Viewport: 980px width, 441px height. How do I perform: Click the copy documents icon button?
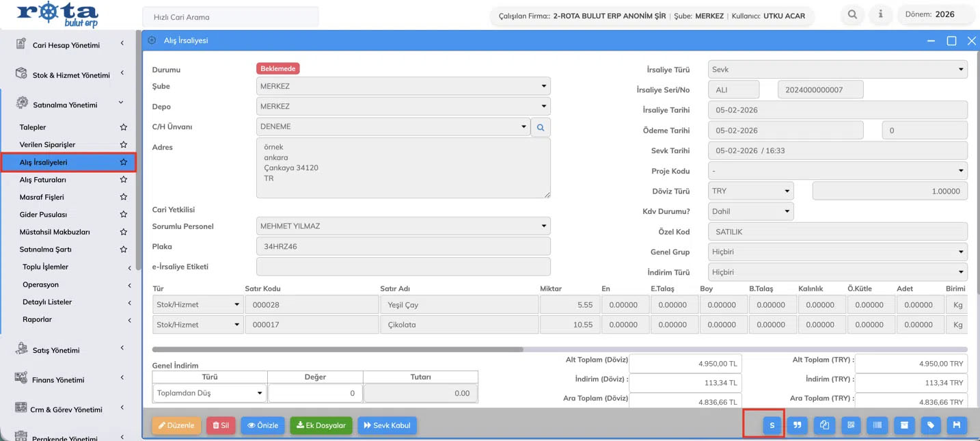tap(824, 425)
